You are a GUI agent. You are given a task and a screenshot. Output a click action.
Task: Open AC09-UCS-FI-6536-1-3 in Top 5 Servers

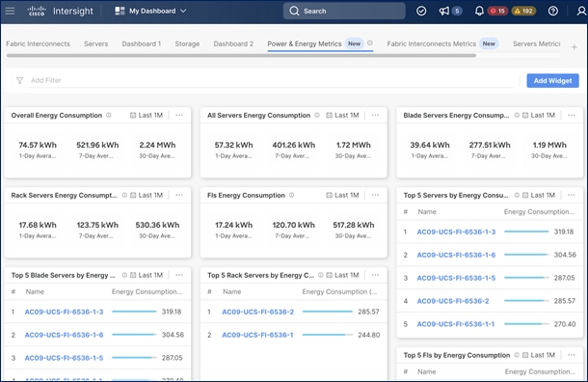click(x=456, y=232)
